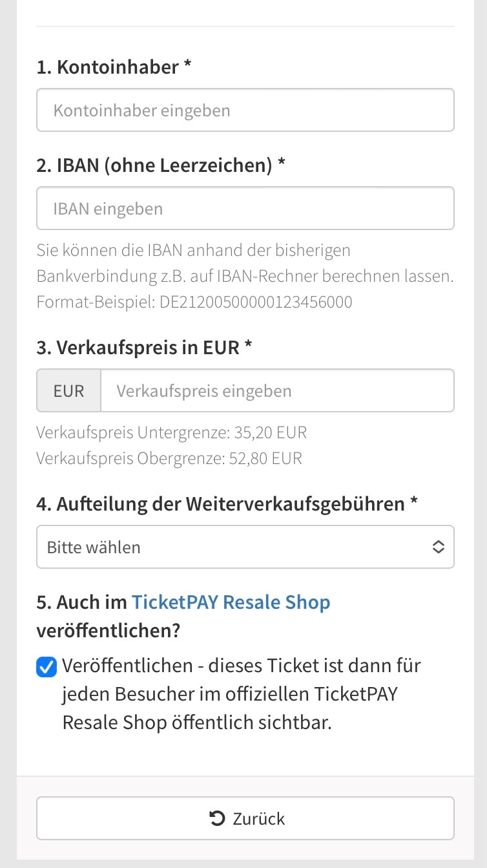The height and width of the screenshot is (868, 487).
Task: Focus the IBAN eingeben input field
Action: pyautogui.click(x=245, y=208)
